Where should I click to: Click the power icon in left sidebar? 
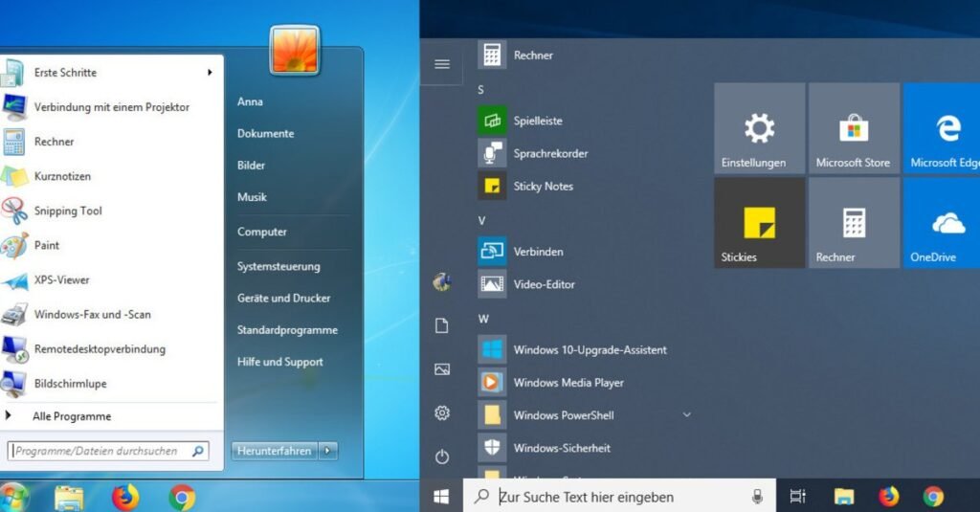[442, 457]
